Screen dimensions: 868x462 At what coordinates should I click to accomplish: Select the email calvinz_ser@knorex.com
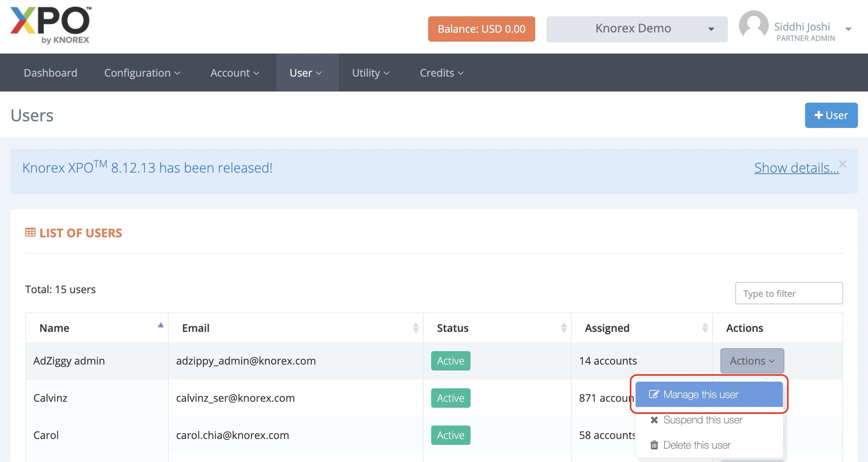[235, 398]
